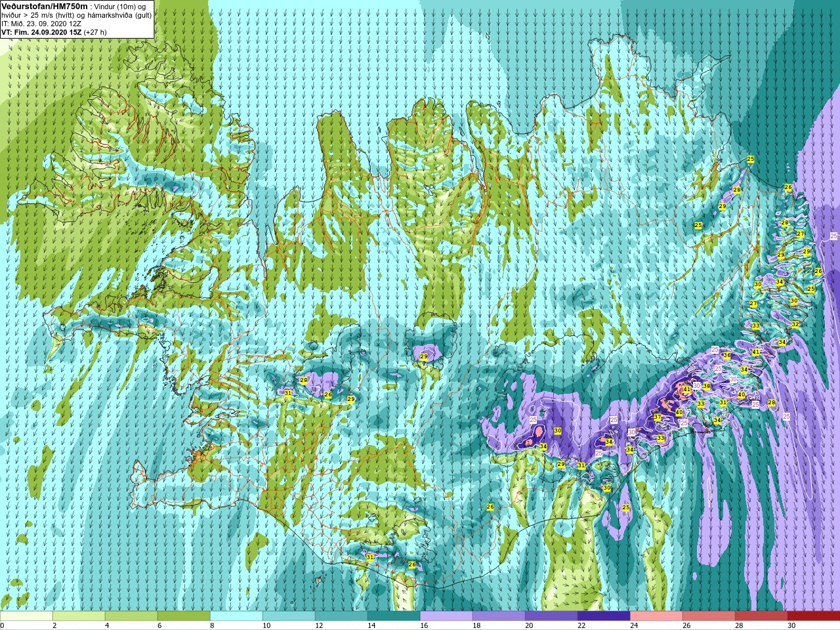Screen dimensions: 840x630
Task: Select the red 28–30 legend swatch
Action: click(761, 616)
